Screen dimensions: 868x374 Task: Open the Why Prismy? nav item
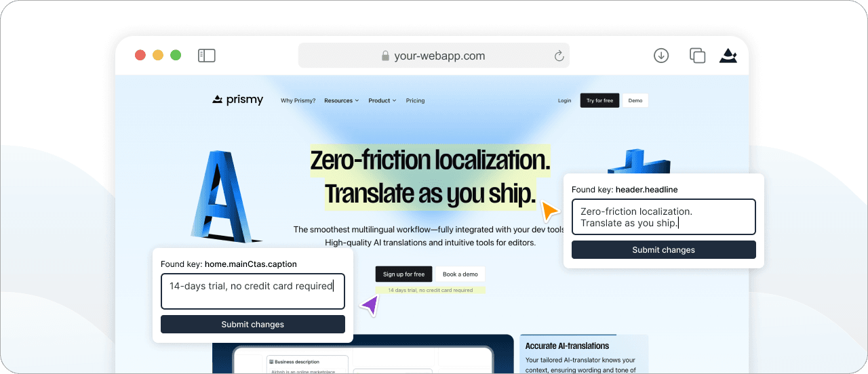pyautogui.click(x=298, y=101)
